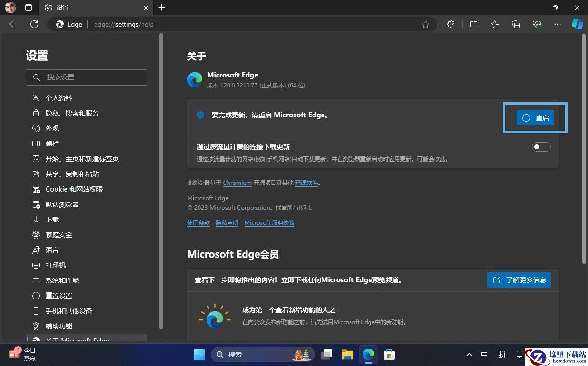The width and height of the screenshot is (588, 366).
Task: Open File Explorer from taskbar
Action: pos(348,355)
